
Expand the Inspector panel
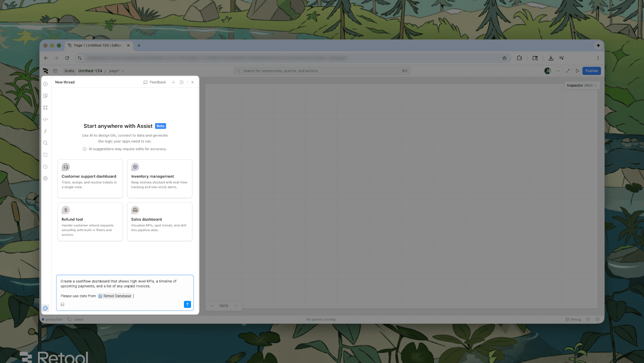click(581, 85)
